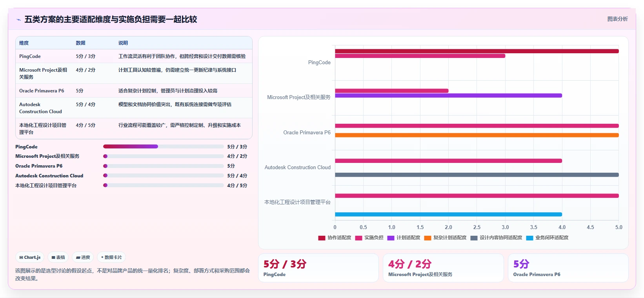Click the 5.0 tick on chart x-axis

coord(619,228)
